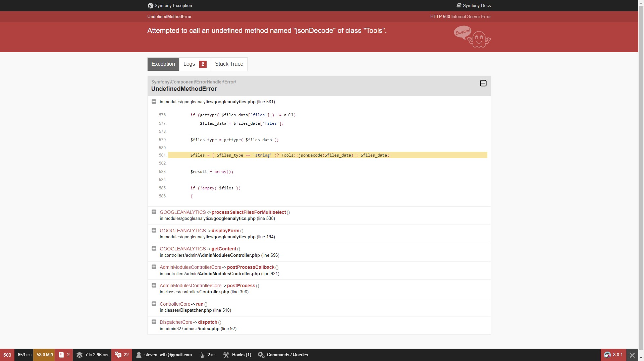This screenshot has width=644, height=361.
Task: Click the UndefinedMethodError heading in exception block
Action: tap(184, 89)
